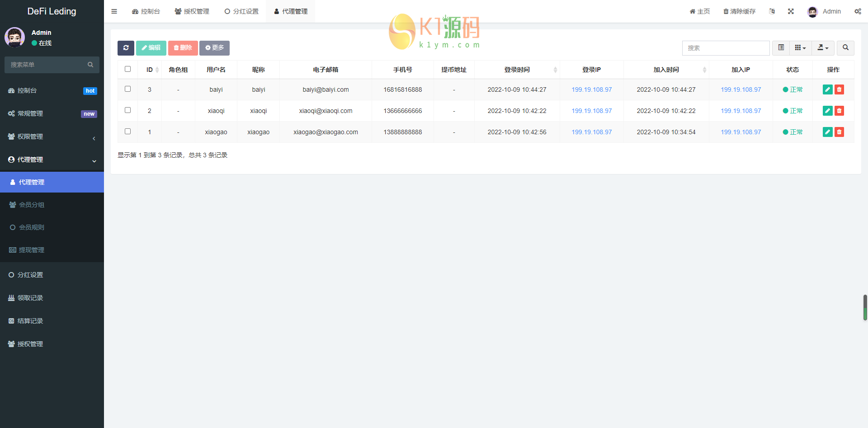Open 领取记录 in the sidebar
868x428 pixels.
coord(30,298)
